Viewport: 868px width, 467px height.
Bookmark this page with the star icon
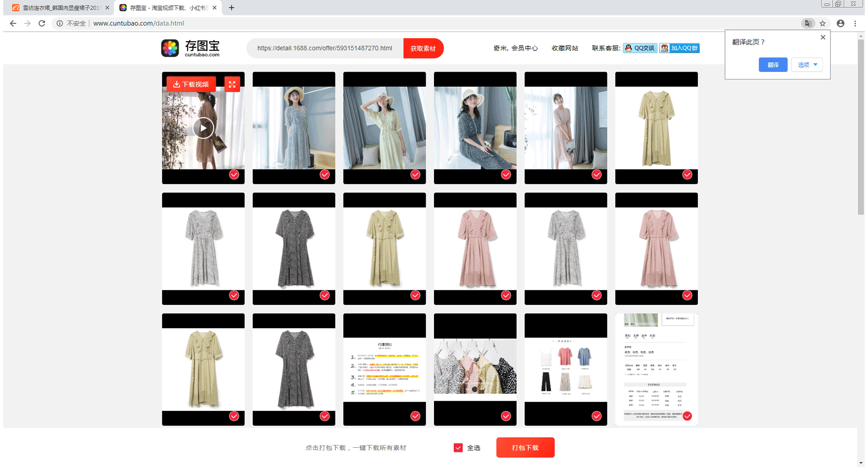(823, 23)
